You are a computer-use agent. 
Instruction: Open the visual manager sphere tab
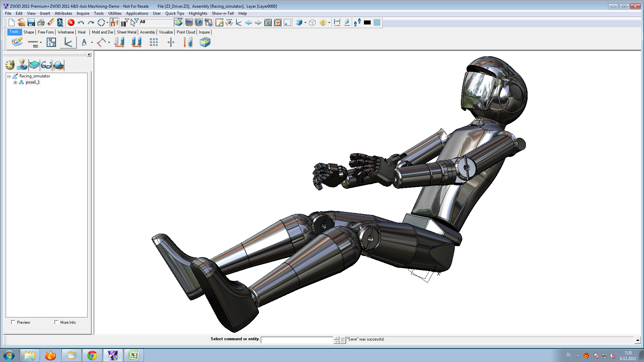(x=58, y=65)
